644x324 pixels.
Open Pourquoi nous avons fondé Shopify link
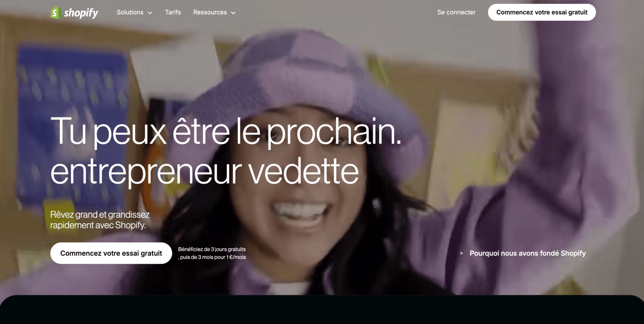tap(528, 253)
